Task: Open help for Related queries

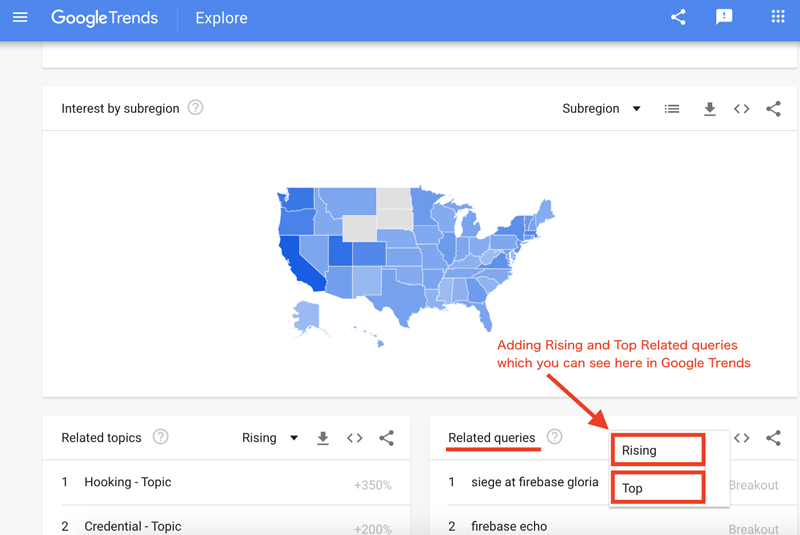Action: (x=555, y=437)
